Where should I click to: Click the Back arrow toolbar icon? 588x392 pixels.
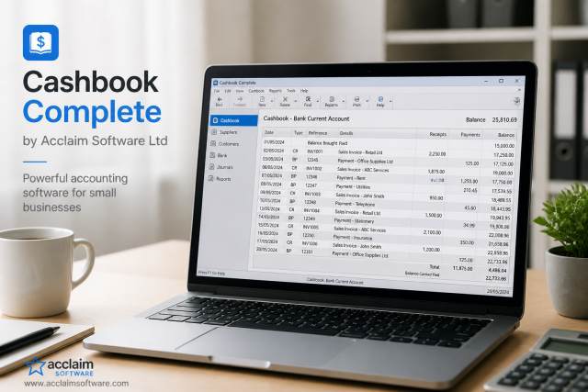coord(220,99)
